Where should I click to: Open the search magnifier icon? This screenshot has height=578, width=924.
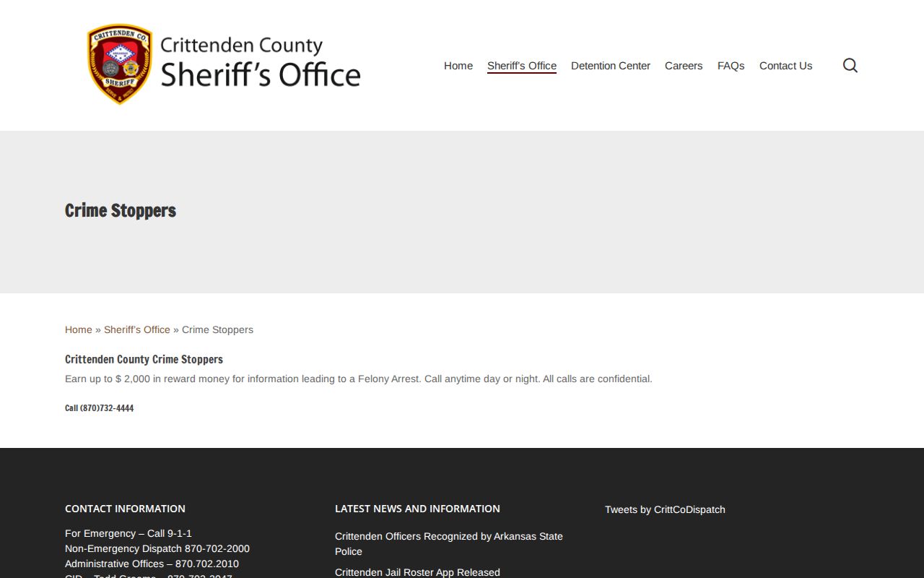pos(850,66)
